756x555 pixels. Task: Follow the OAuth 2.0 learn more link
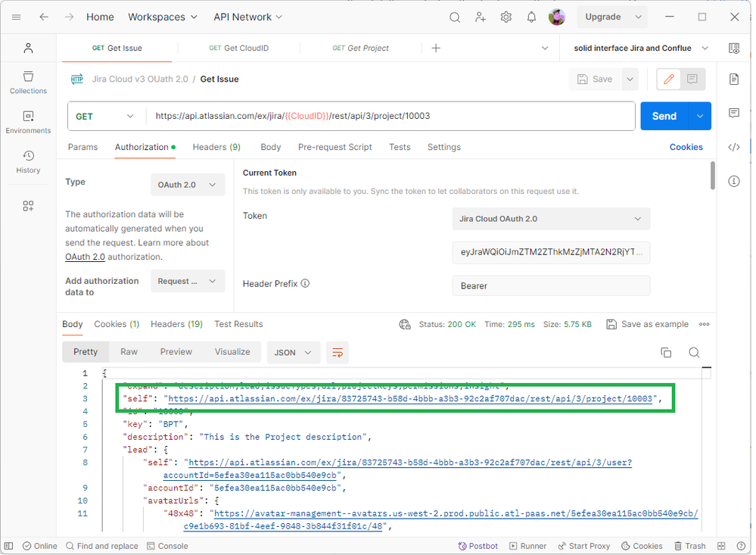pos(85,257)
